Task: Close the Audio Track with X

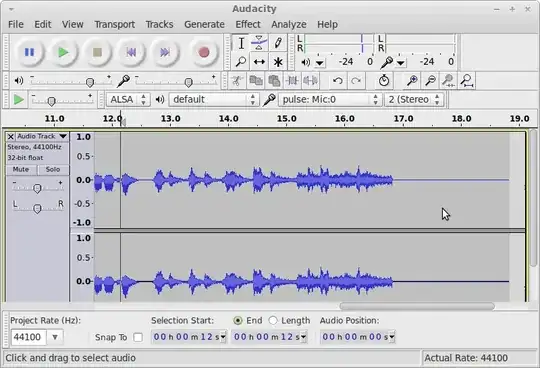Action: point(11,137)
